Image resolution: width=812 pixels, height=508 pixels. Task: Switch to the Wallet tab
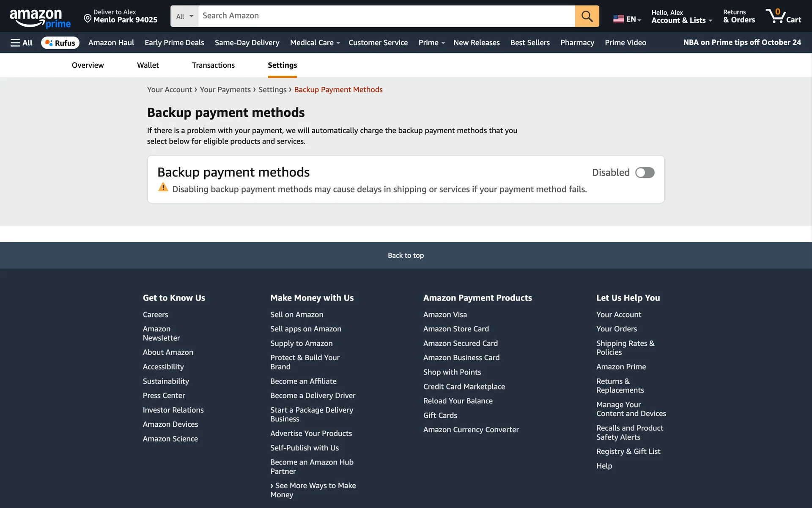click(148, 65)
